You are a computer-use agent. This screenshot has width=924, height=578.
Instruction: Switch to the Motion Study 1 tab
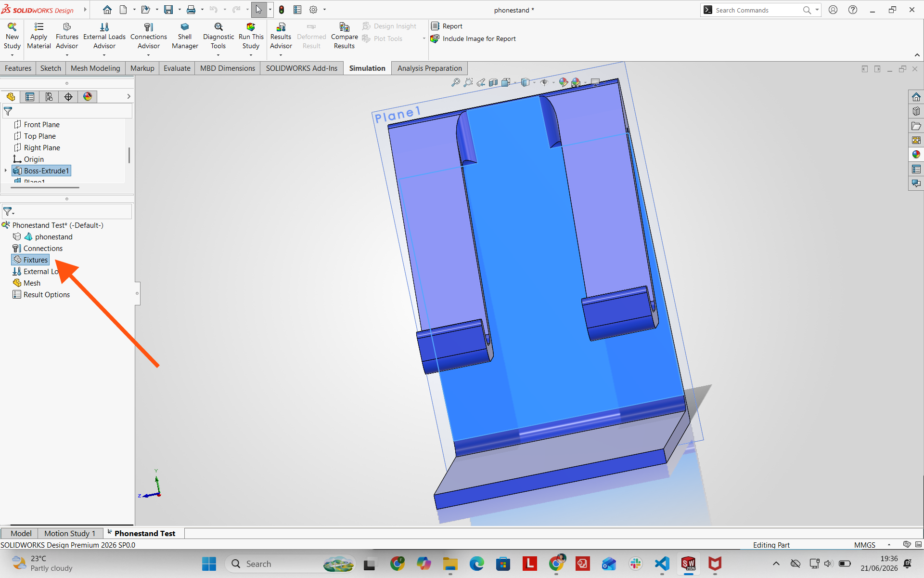tap(70, 533)
